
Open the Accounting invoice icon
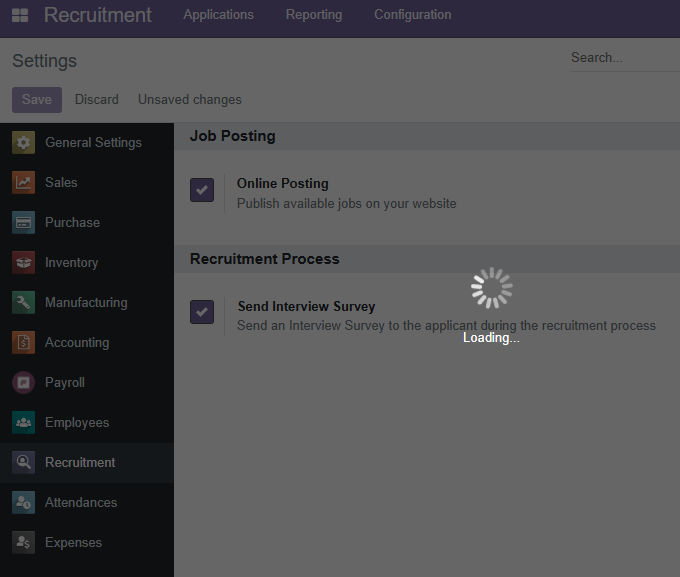point(23,342)
